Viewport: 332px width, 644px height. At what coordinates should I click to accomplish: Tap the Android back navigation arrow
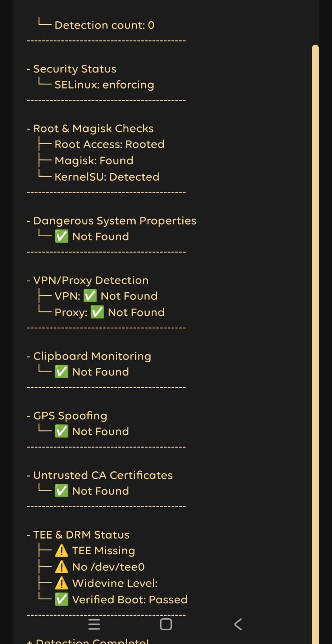pos(238,624)
